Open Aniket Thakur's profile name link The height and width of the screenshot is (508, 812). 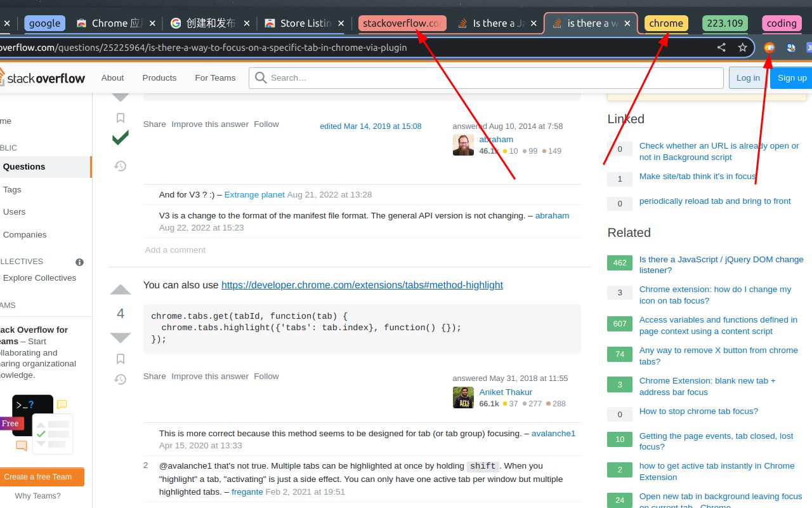click(506, 392)
